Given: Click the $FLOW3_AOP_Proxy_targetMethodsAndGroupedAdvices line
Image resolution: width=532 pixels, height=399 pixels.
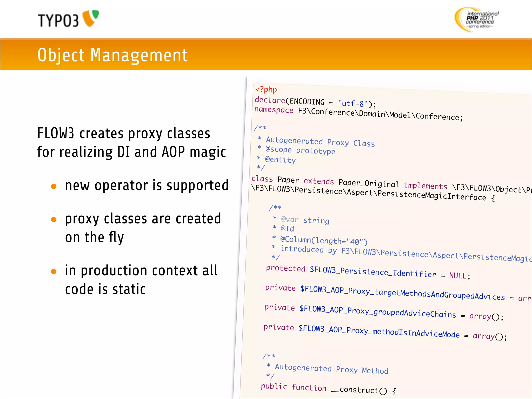Looking at the screenshot, I should [x=398, y=293].
